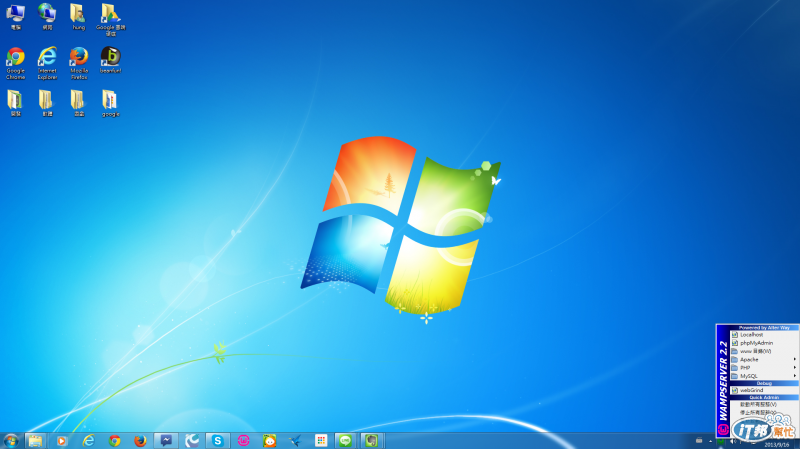Select the hung user folder icon
800x449 pixels.
tap(78, 16)
